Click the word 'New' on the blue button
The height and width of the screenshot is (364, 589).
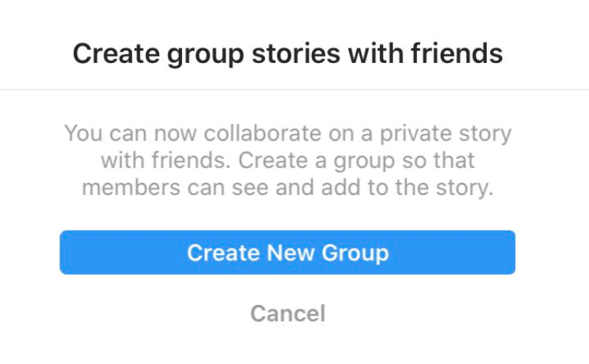coord(291,253)
